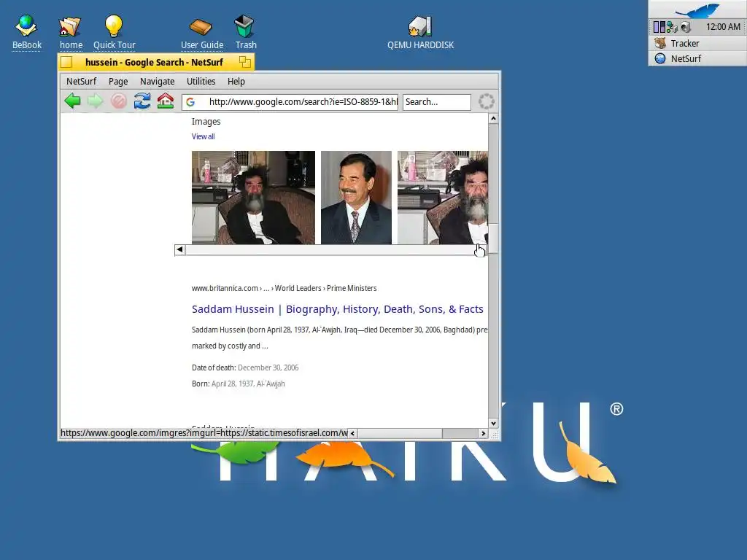747x560 pixels.
Task: Stop page loading with the red stop icon
Action: tap(119, 101)
